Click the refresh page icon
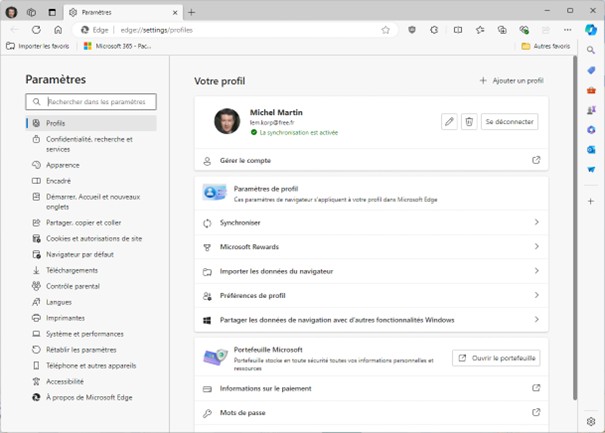This screenshot has width=605, height=433. click(x=37, y=30)
